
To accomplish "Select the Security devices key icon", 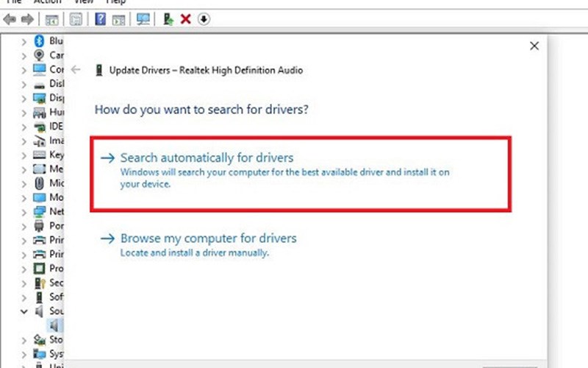I will (40, 283).
